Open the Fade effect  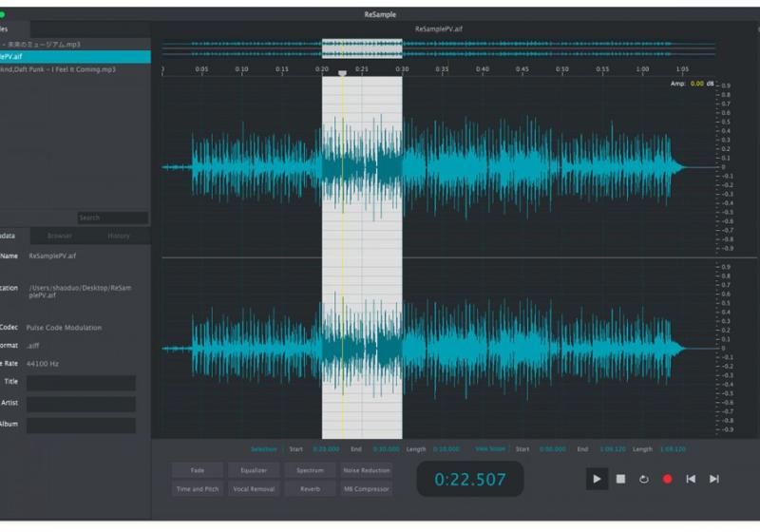(x=198, y=470)
